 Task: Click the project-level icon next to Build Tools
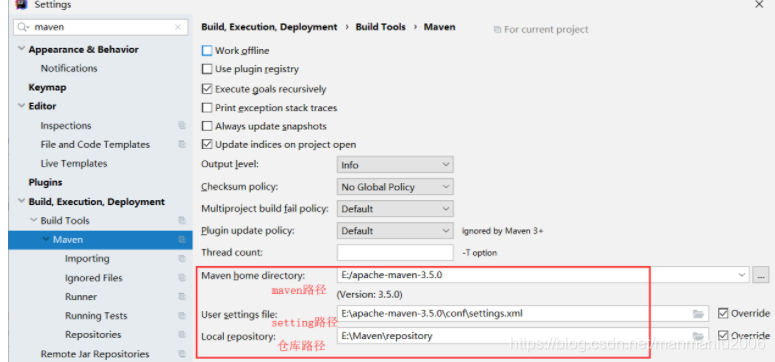click(x=182, y=221)
